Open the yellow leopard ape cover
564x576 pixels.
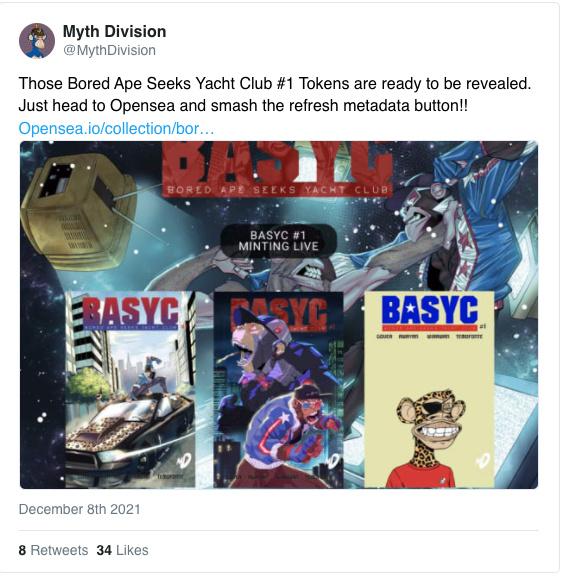coord(429,390)
